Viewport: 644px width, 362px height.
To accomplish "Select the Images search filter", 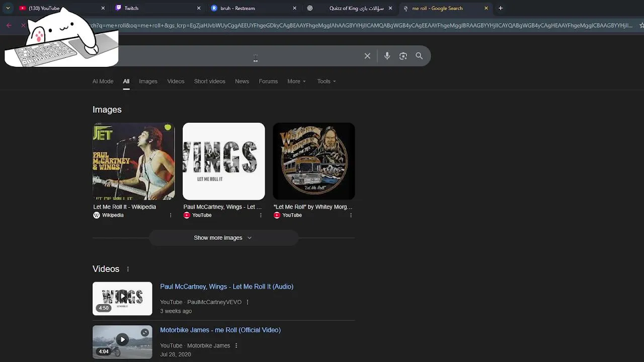I will coord(148,81).
